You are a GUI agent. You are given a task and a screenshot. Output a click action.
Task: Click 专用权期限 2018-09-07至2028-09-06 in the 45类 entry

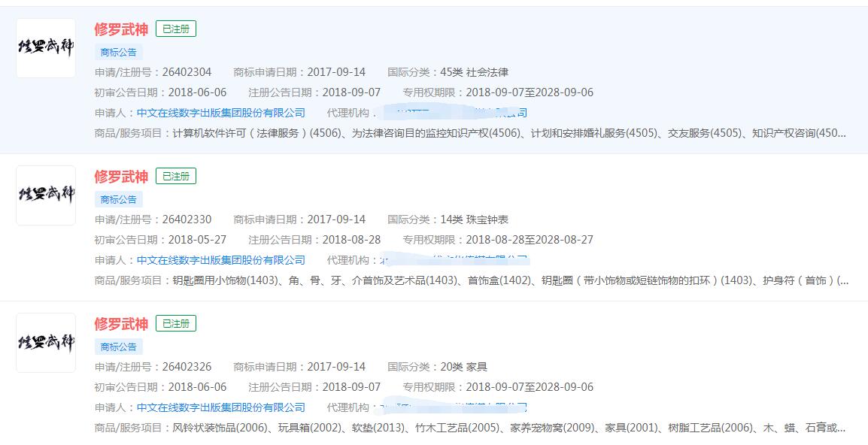coord(530,92)
